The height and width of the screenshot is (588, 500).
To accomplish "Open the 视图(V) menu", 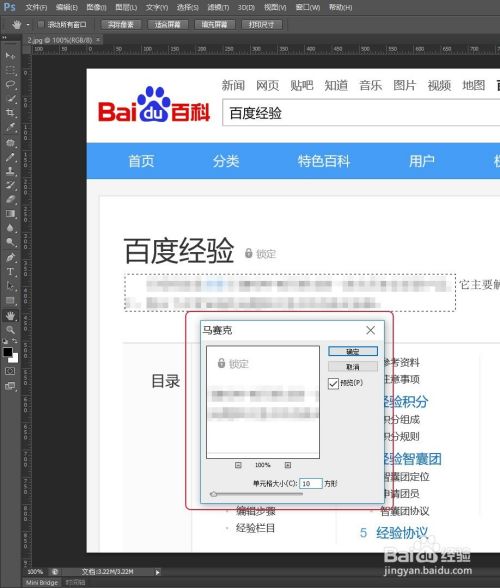I will [x=275, y=7].
